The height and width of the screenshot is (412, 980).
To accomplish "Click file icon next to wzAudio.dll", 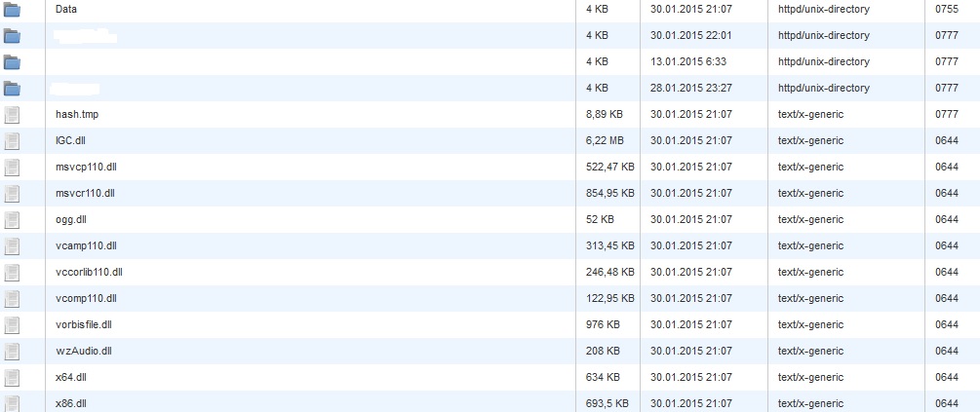I will 12,351.
